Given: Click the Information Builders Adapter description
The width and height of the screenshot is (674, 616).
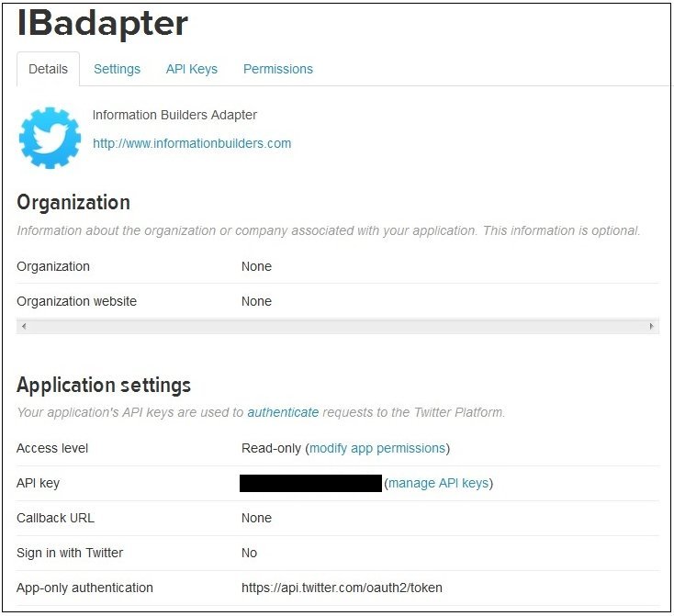Looking at the screenshot, I should pos(174,115).
